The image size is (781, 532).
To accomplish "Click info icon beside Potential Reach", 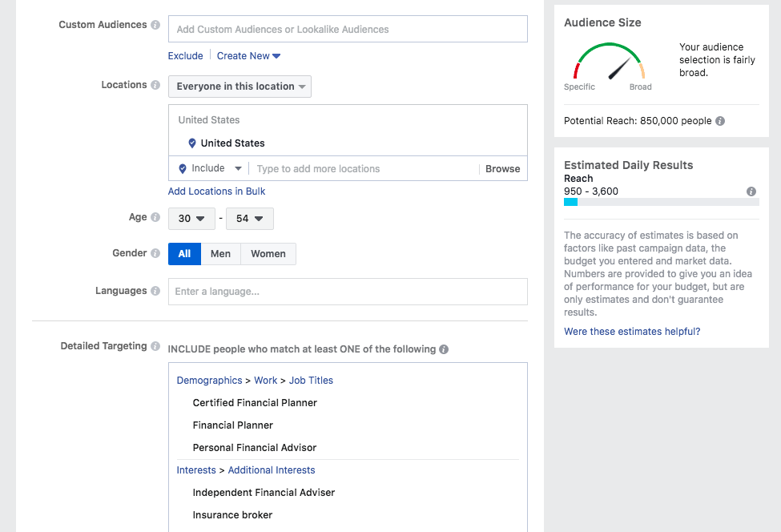I will 720,121.
